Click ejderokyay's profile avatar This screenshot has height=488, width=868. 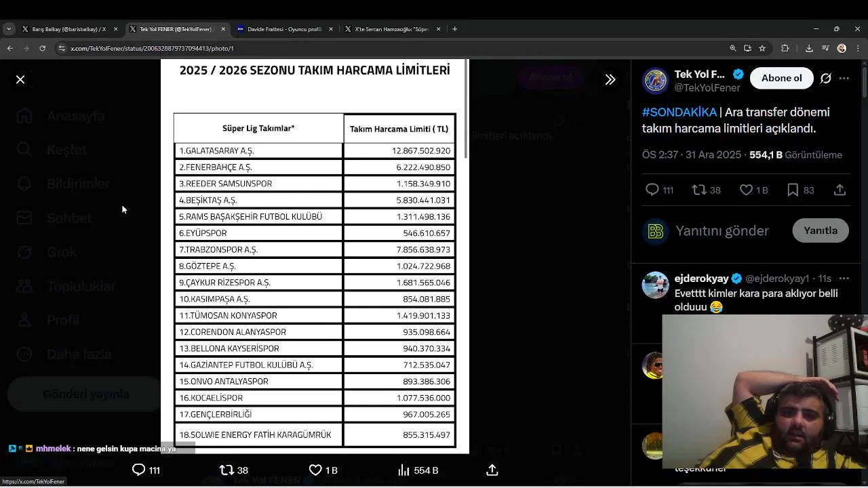tap(655, 285)
